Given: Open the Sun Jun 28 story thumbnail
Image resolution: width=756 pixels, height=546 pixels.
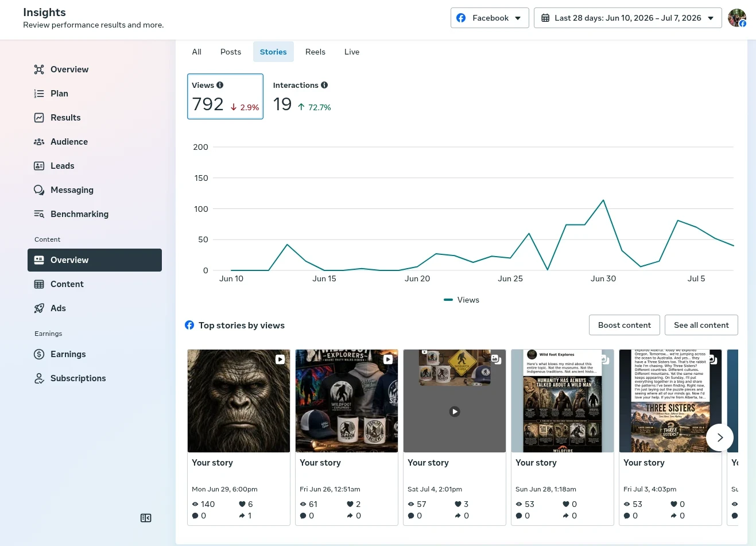Looking at the screenshot, I should [563, 401].
